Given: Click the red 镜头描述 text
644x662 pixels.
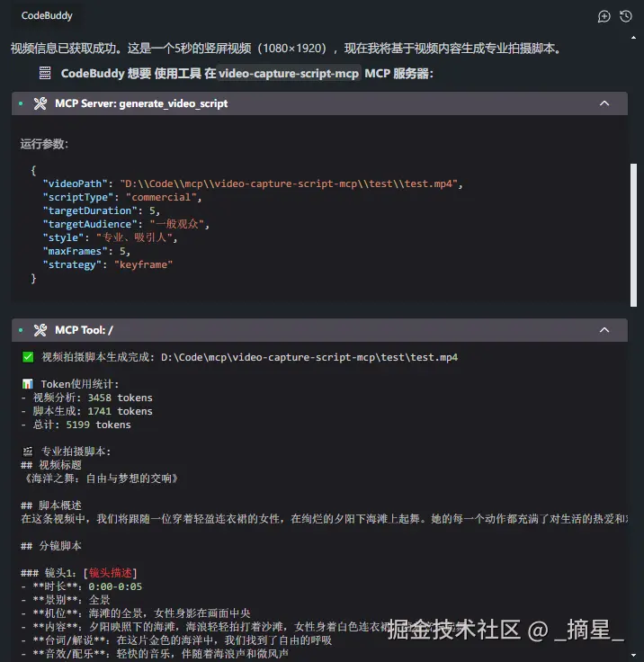Looking at the screenshot, I should pyautogui.click(x=111, y=573).
